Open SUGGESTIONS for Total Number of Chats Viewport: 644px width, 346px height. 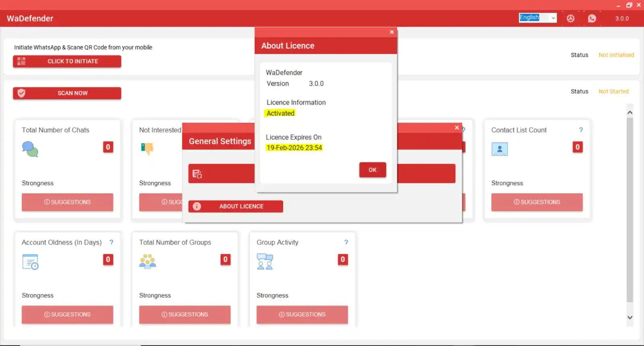click(x=67, y=202)
